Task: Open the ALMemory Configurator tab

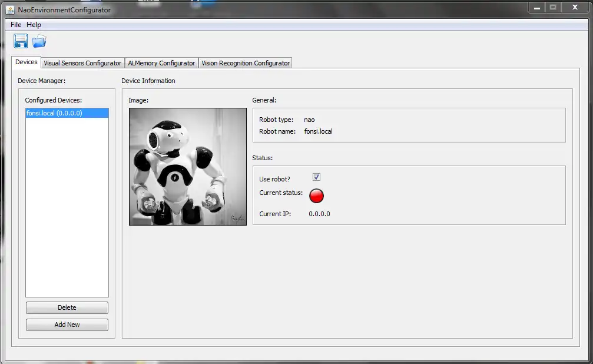Action: 161,63
